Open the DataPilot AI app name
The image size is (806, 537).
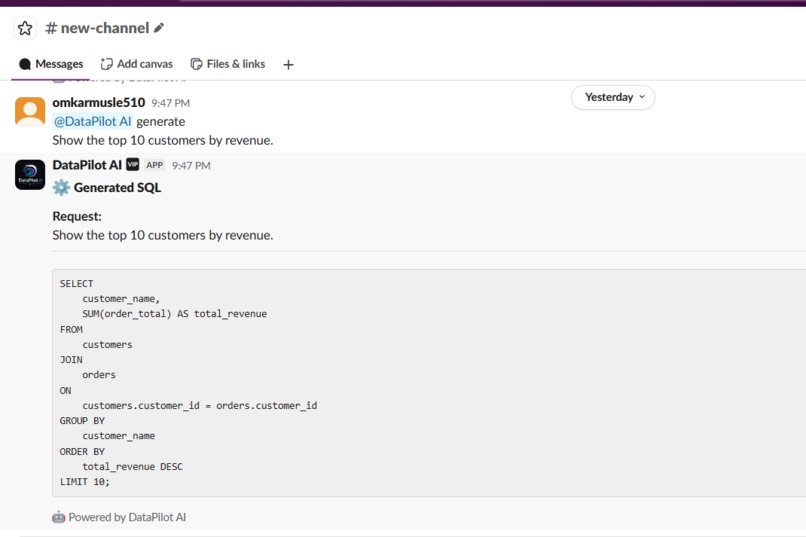pyautogui.click(x=87, y=165)
